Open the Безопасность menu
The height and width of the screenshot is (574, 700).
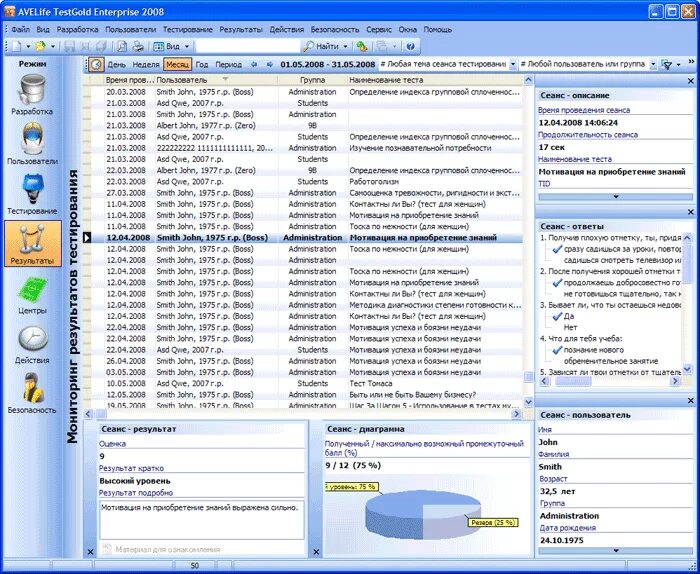click(x=335, y=29)
